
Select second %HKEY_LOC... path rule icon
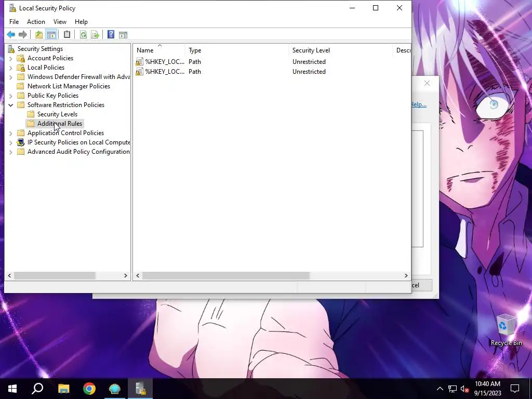click(x=139, y=72)
